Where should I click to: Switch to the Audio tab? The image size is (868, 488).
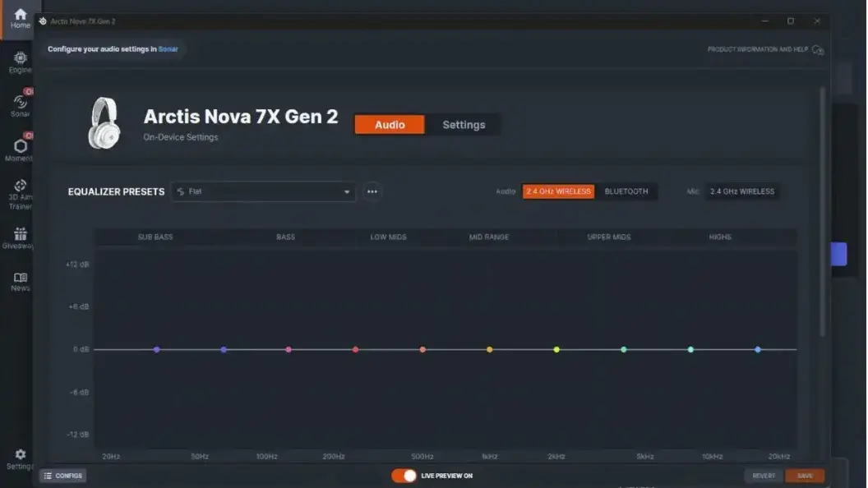(x=390, y=125)
